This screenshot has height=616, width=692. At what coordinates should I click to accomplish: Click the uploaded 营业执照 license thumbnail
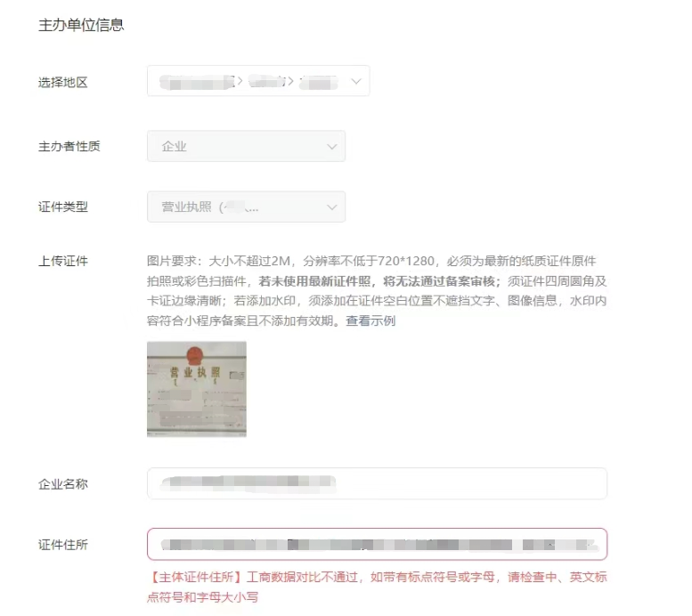coord(197,389)
